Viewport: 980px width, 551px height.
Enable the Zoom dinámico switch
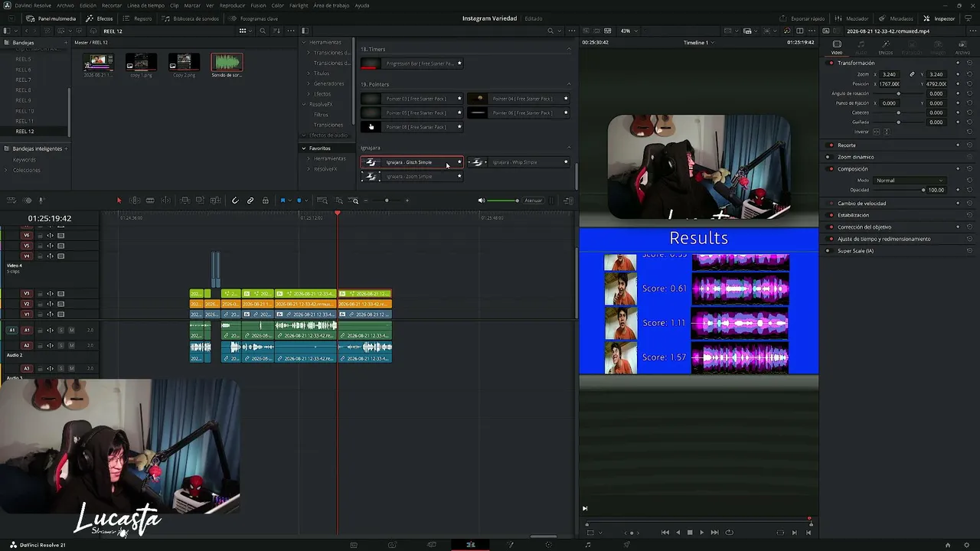point(828,157)
